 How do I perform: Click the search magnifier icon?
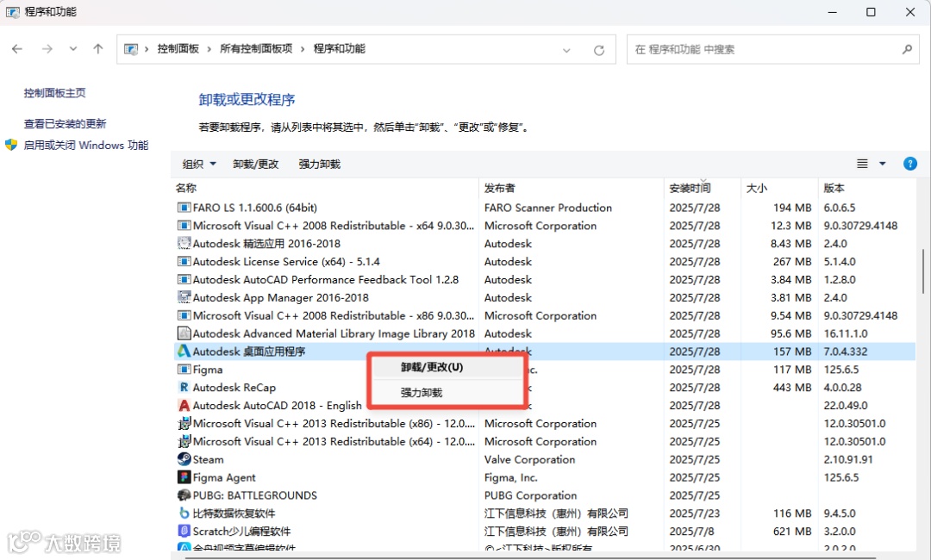pyautogui.click(x=907, y=49)
